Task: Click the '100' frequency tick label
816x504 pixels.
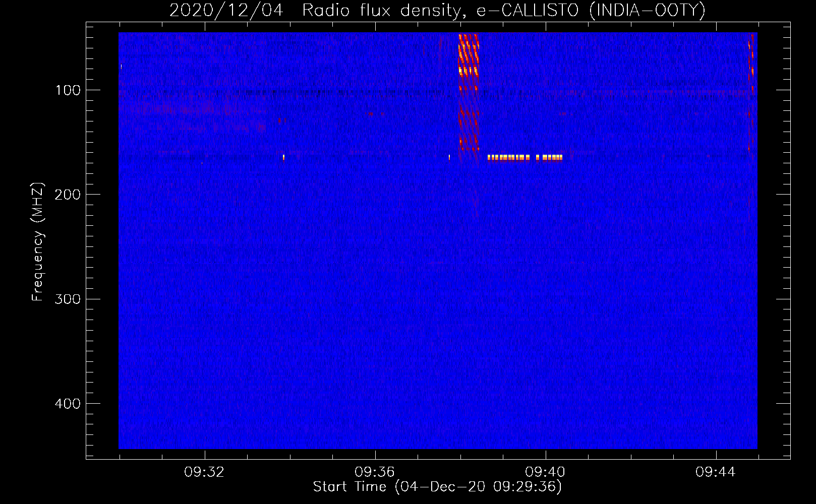Action: (x=68, y=90)
